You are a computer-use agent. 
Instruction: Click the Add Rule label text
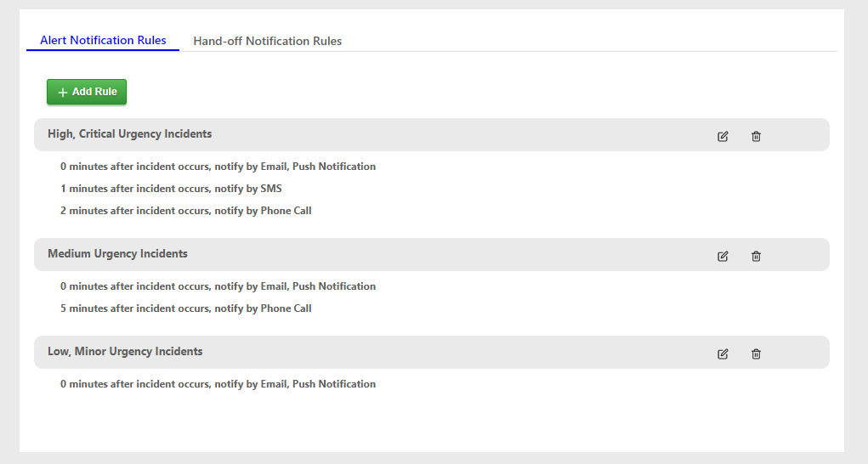pos(94,92)
